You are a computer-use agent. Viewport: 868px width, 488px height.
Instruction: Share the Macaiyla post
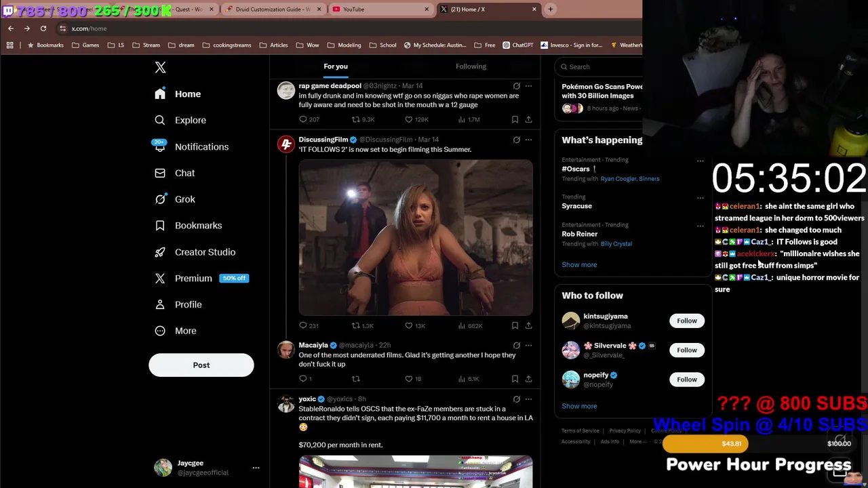528,379
